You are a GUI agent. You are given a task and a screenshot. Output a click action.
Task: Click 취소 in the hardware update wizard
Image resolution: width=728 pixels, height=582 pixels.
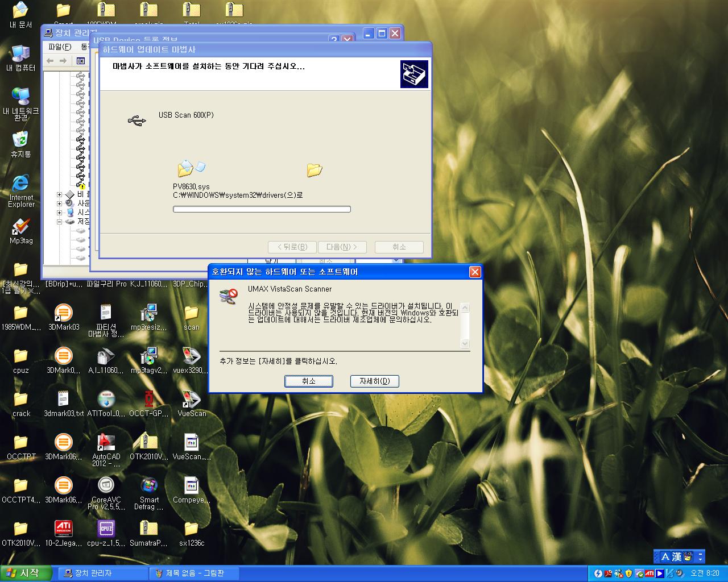pyautogui.click(x=399, y=247)
